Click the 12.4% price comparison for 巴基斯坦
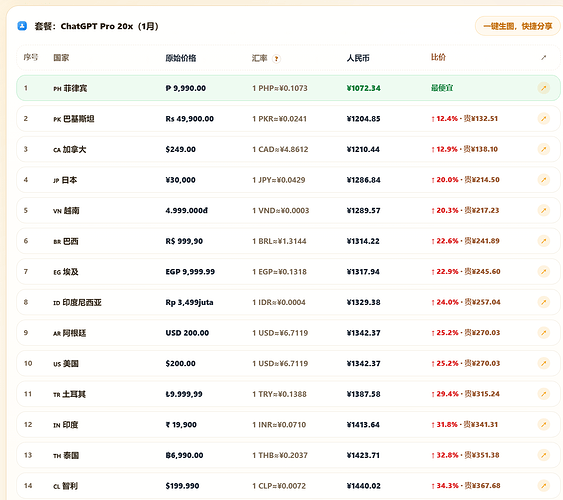 [464, 118]
